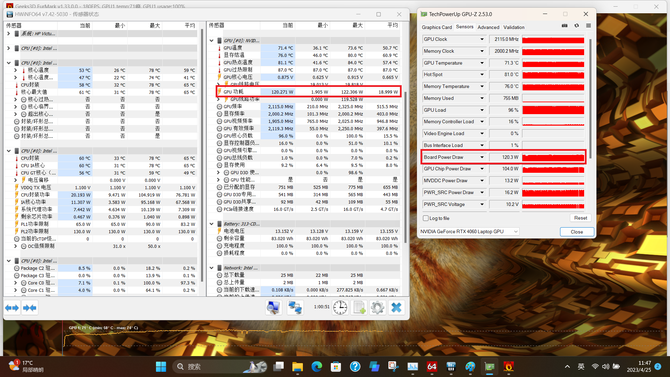Select PL1 power limit 65.0 W row
670x377 pixels.
(105, 224)
